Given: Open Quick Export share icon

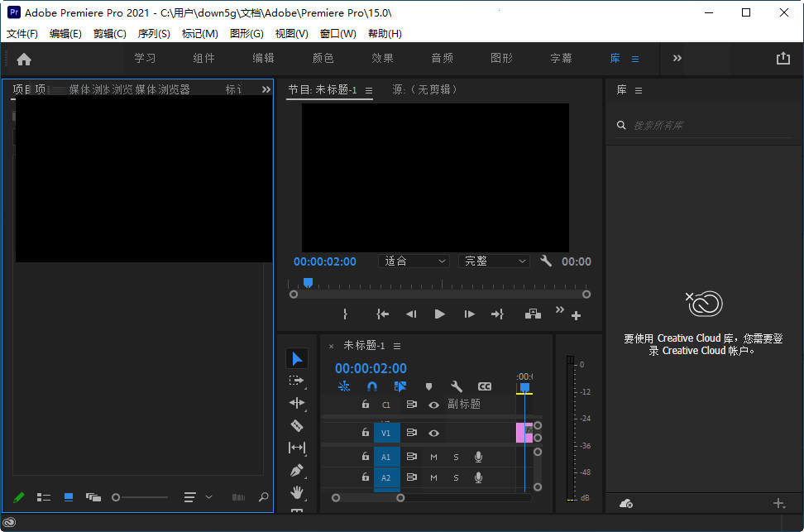Looking at the screenshot, I should click(783, 59).
